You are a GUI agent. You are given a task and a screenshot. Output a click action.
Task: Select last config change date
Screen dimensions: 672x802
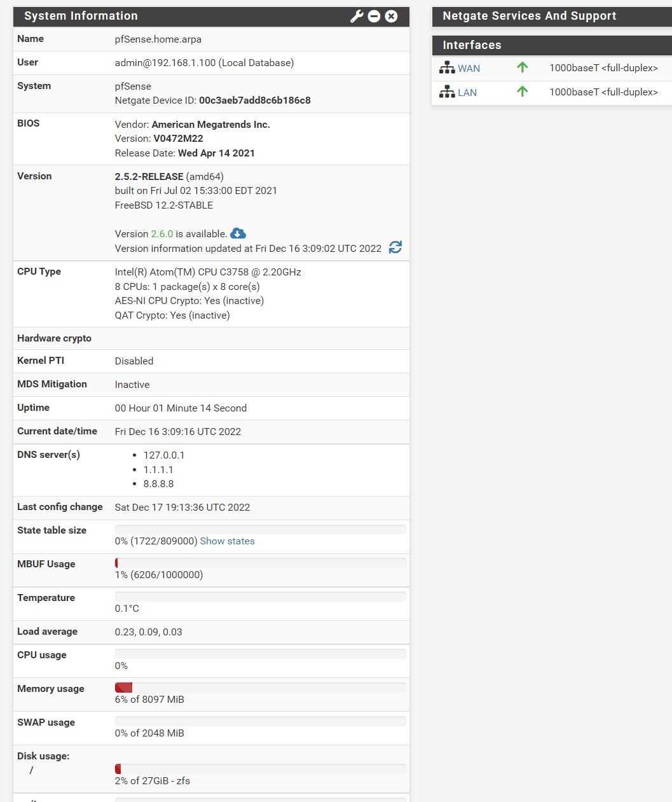(x=182, y=508)
